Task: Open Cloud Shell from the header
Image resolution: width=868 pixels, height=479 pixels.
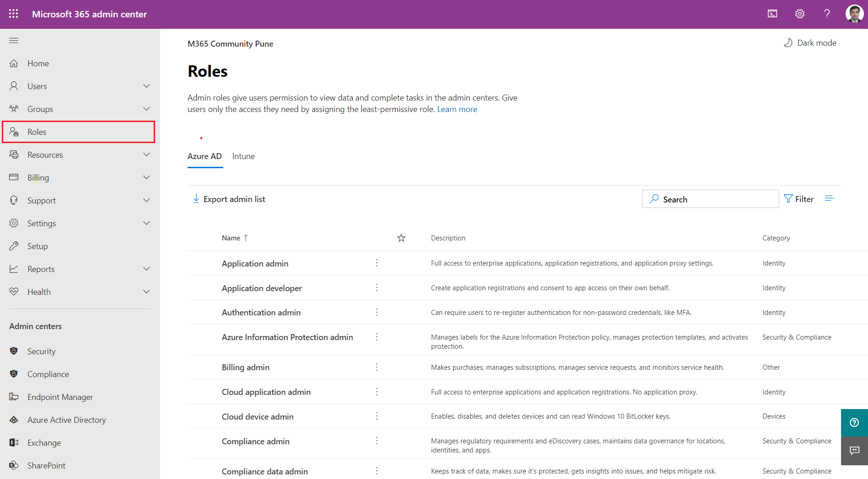Action: [x=772, y=14]
